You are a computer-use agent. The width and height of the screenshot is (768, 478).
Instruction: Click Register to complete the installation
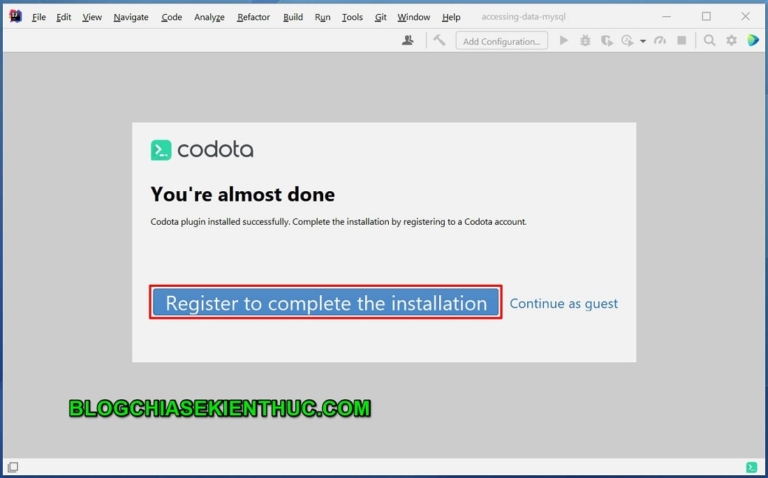[326, 303]
